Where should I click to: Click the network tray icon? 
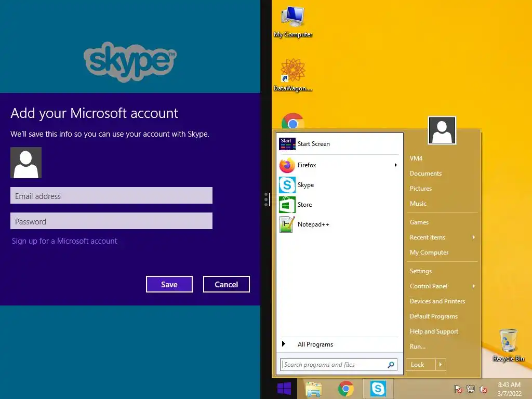point(471,389)
